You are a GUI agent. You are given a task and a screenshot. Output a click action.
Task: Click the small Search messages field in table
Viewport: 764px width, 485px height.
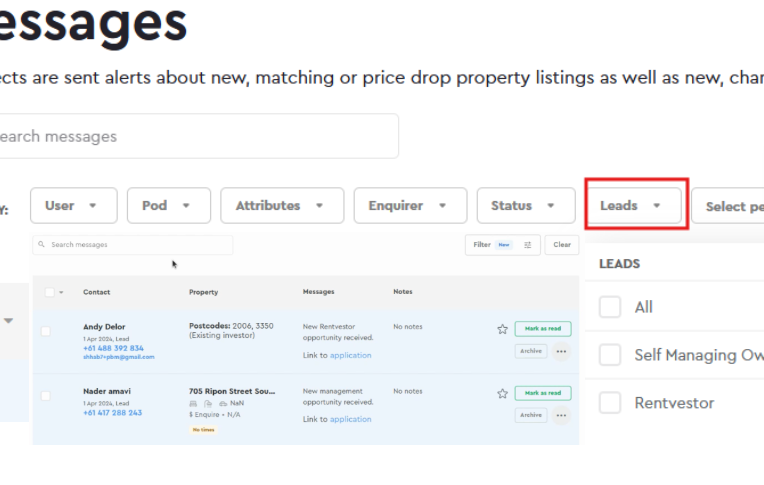tap(133, 245)
